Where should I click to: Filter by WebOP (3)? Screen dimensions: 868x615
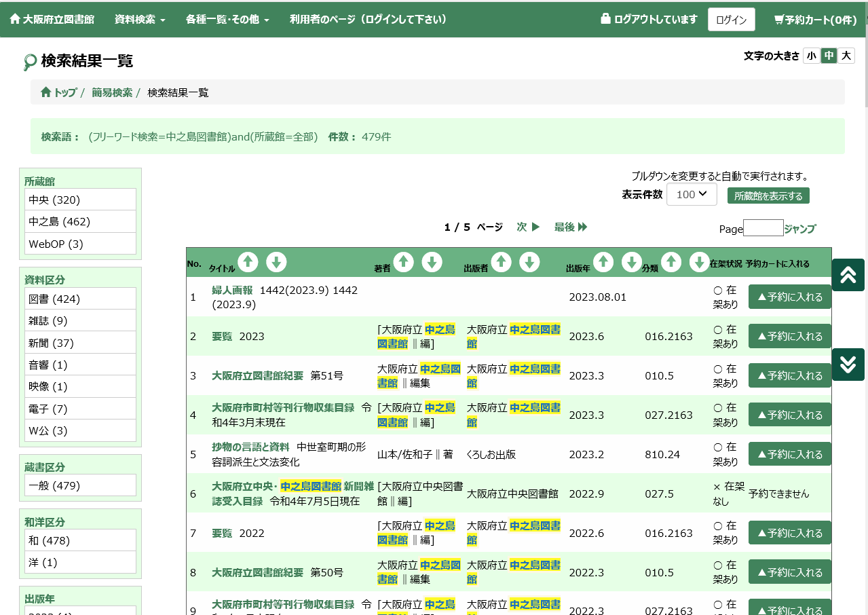[81, 244]
